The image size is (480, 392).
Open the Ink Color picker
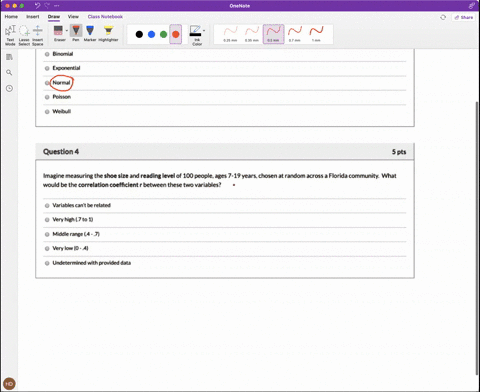[x=196, y=35]
